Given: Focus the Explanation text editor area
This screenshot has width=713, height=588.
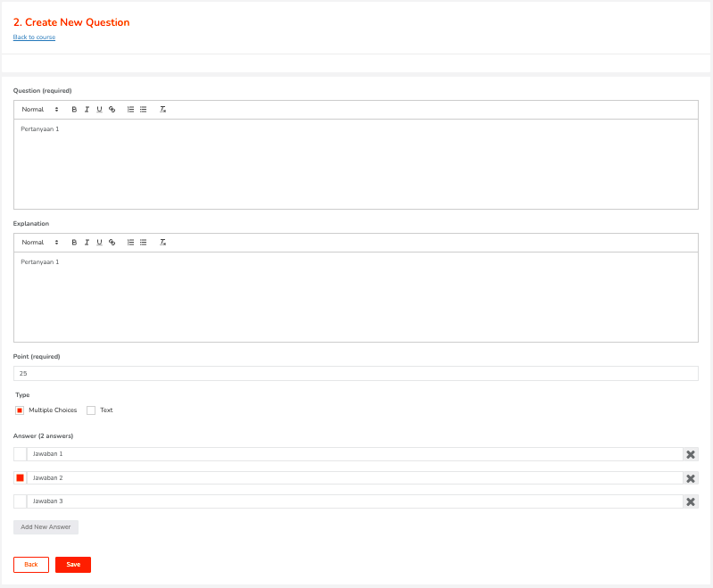Looking at the screenshot, I should (356, 297).
